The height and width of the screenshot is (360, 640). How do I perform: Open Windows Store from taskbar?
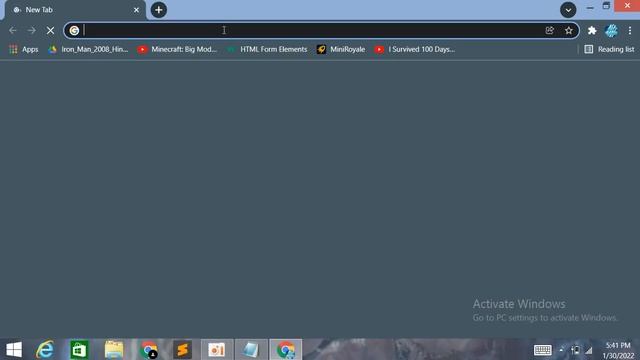pyautogui.click(x=79, y=350)
